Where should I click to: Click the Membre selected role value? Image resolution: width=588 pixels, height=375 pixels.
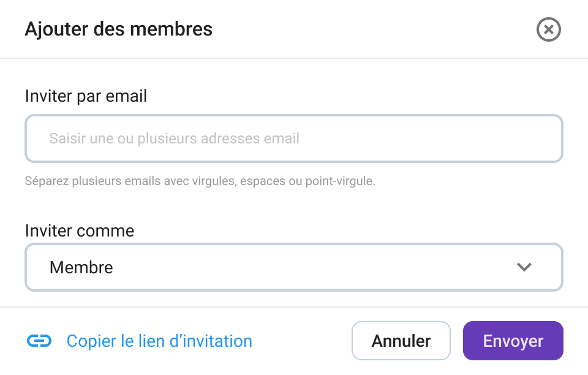(81, 267)
